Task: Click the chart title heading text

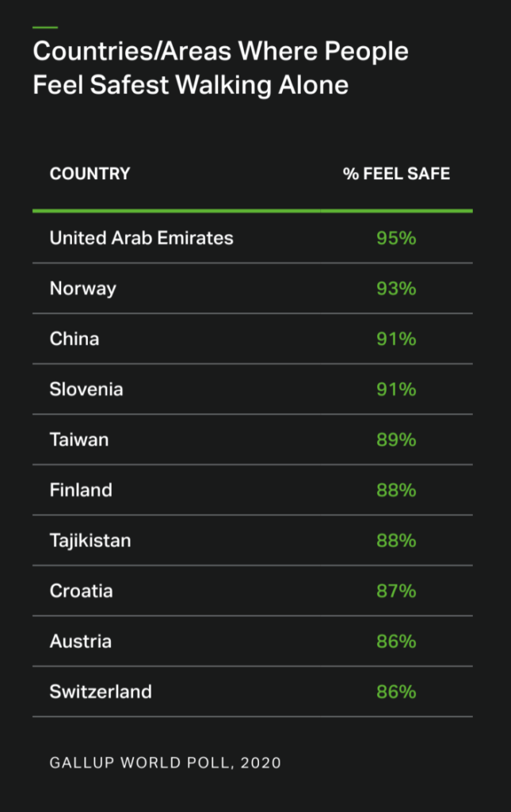Action: pos(220,68)
